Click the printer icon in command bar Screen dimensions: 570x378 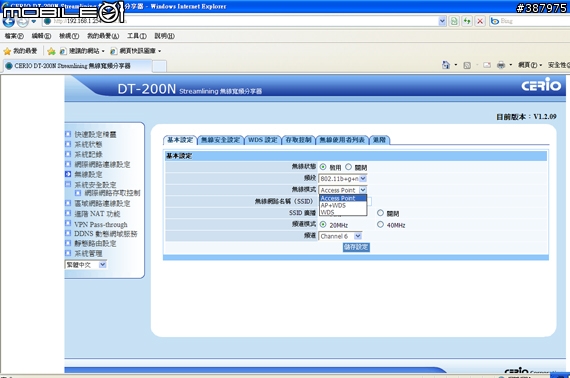click(501, 65)
